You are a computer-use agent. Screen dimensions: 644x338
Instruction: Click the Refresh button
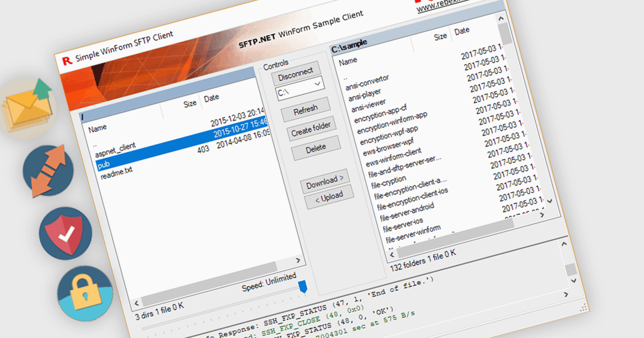click(305, 111)
